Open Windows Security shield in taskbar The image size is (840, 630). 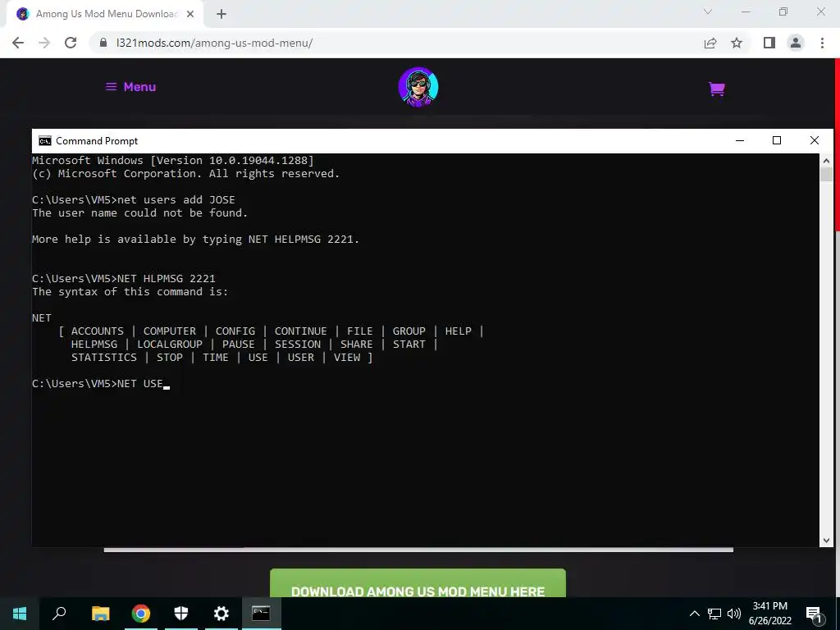[x=181, y=614]
